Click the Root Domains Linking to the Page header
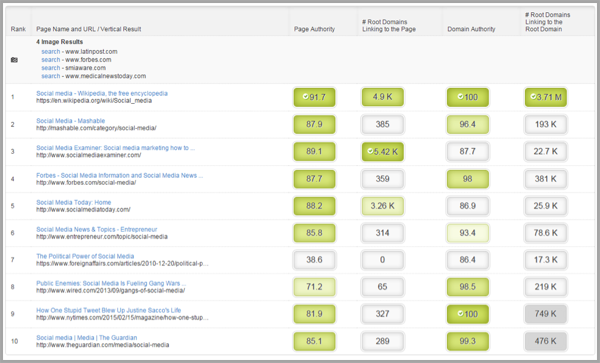 [x=389, y=26]
